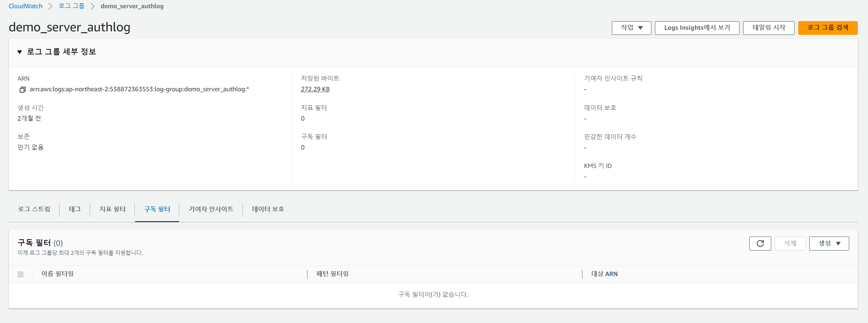This screenshot has height=323, width=868.
Task: Go to CloudWatch breadcrumb link
Action: 25,6
